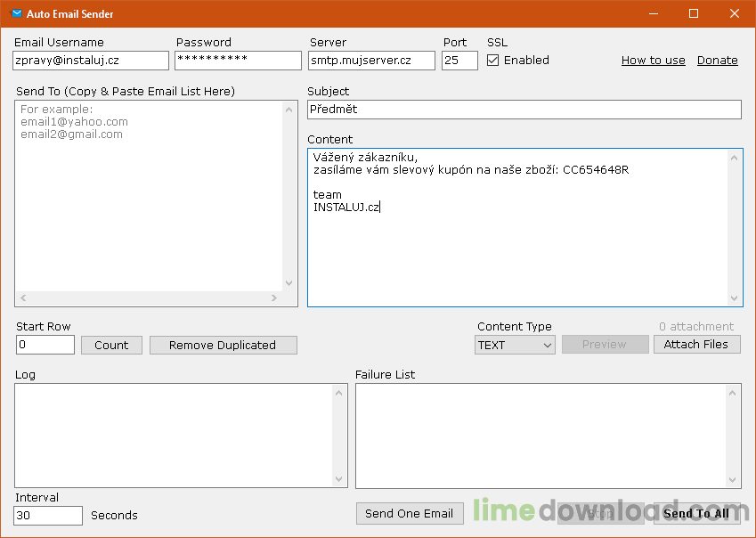
Task: Click Send To All button
Action: pos(696,513)
